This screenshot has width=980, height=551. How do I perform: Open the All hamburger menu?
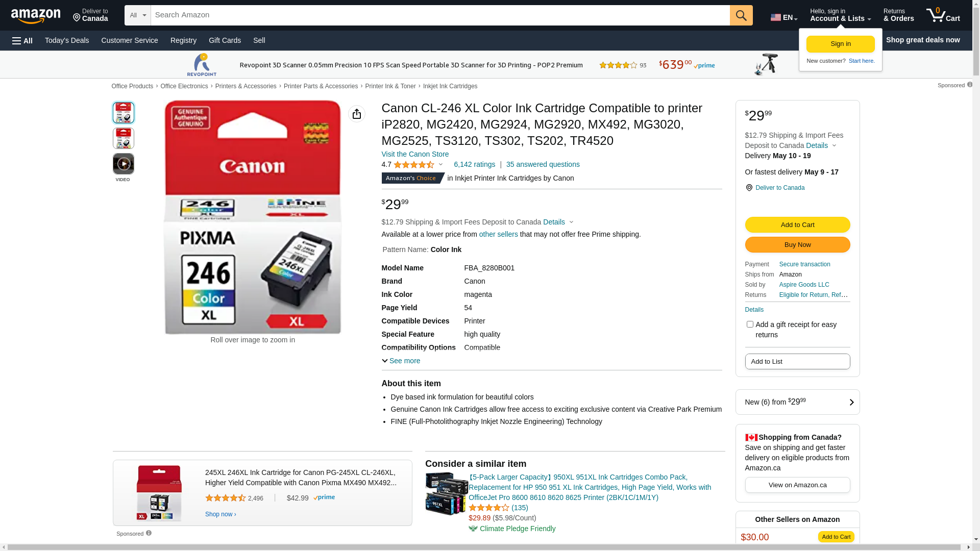pyautogui.click(x=22, y=41)
